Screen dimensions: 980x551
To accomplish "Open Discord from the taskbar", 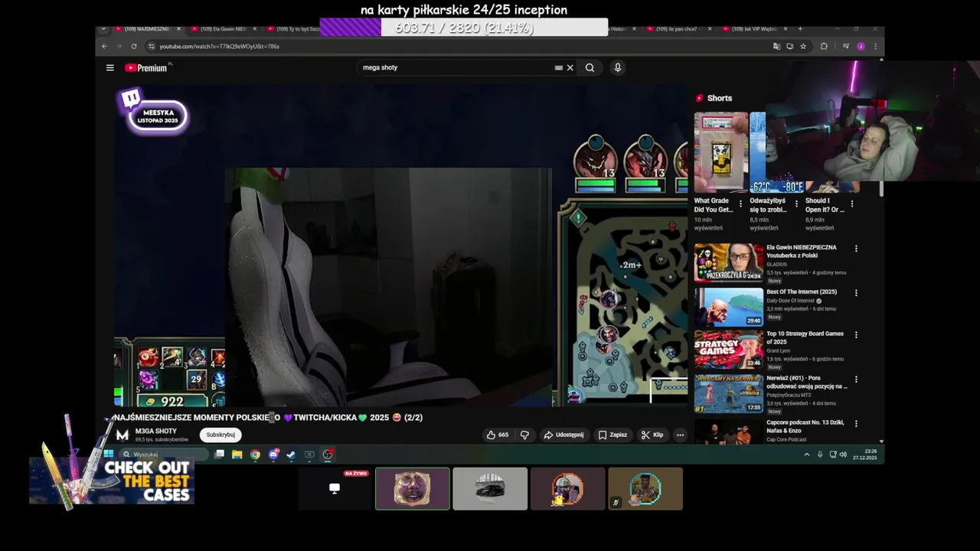I will click(x=273, y=454).
